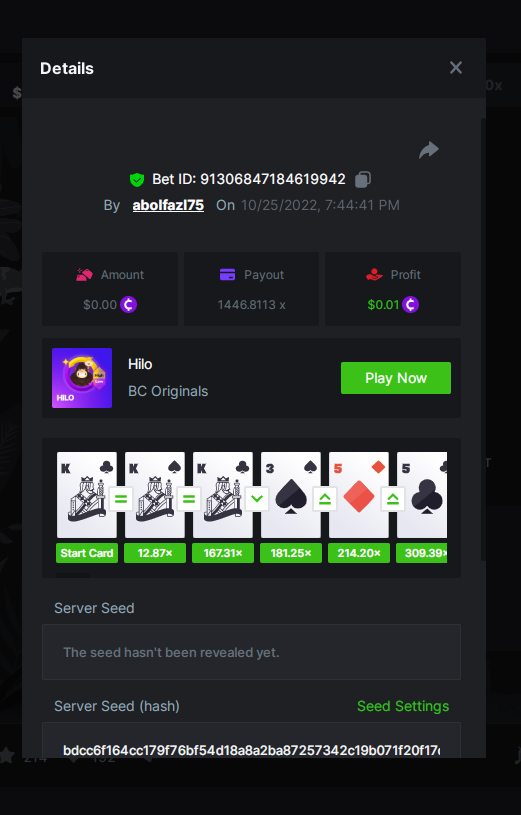521x815 pixels.
Task: Select the 3 of spades card
Action: [291, 495]
